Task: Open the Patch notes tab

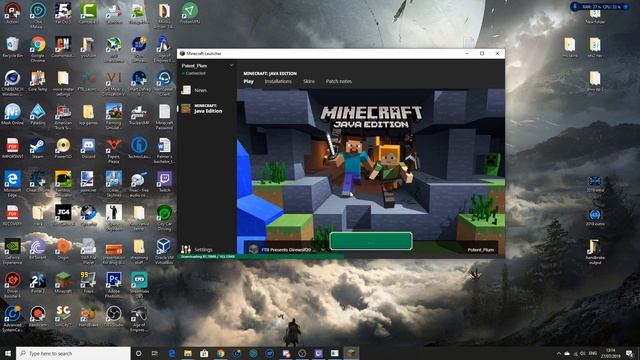Action: click(x=339, y=81)
